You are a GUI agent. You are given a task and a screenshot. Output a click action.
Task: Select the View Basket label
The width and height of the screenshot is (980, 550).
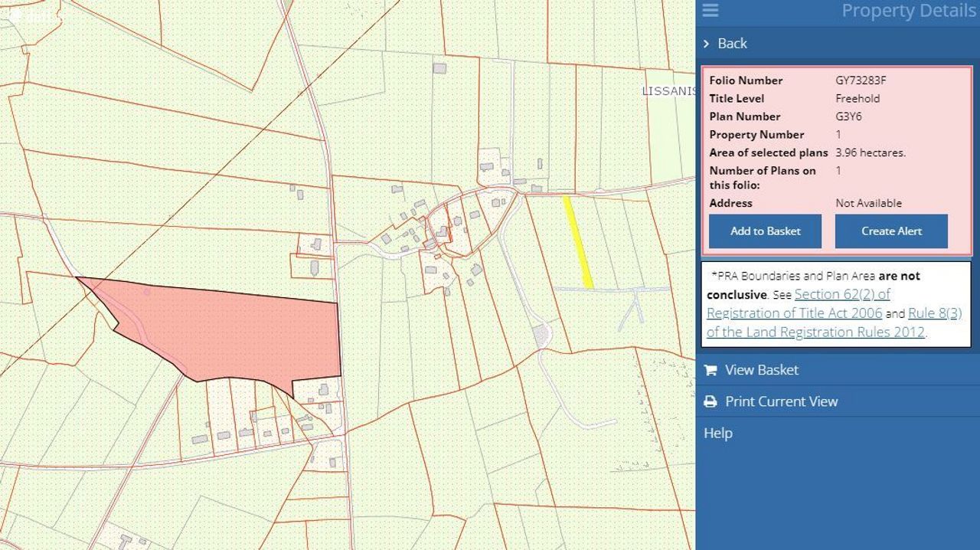click(x=761, y=370)
